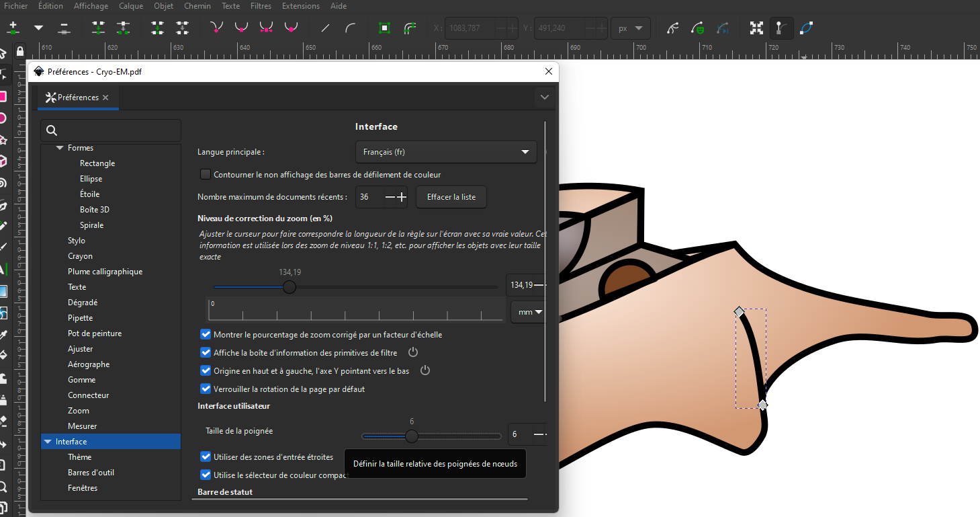Open the Extensions menu
The image size is (980, 517).
click(x=300, y=6)
